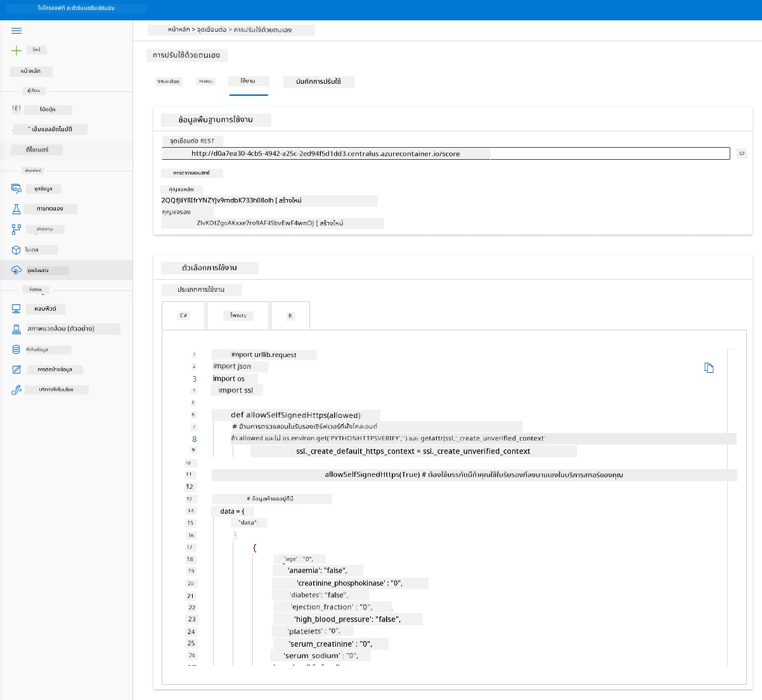Click the secondary key value ZIvKDtZgoAKxxe7ro…
This screenshot has height=700, width=762.
tap(255, 223)
